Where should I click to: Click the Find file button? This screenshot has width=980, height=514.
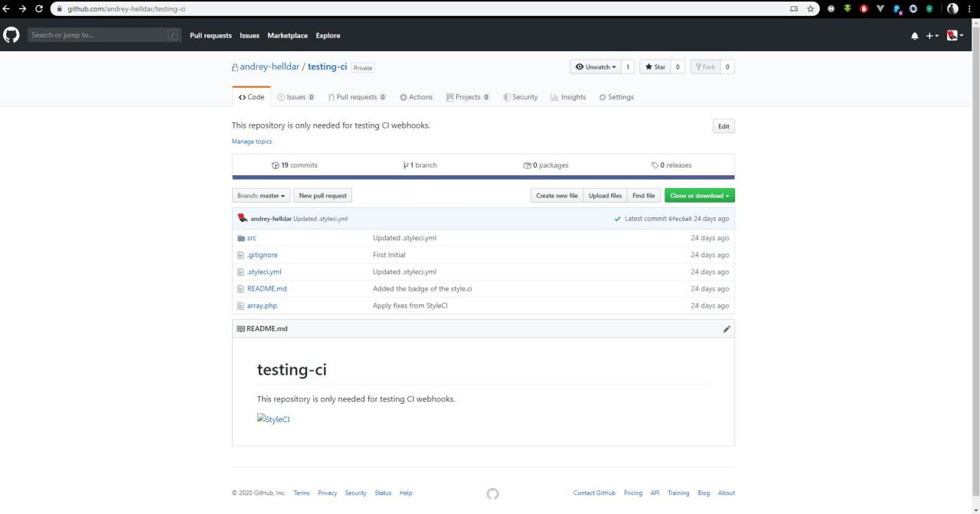click(x=644, y=196)
